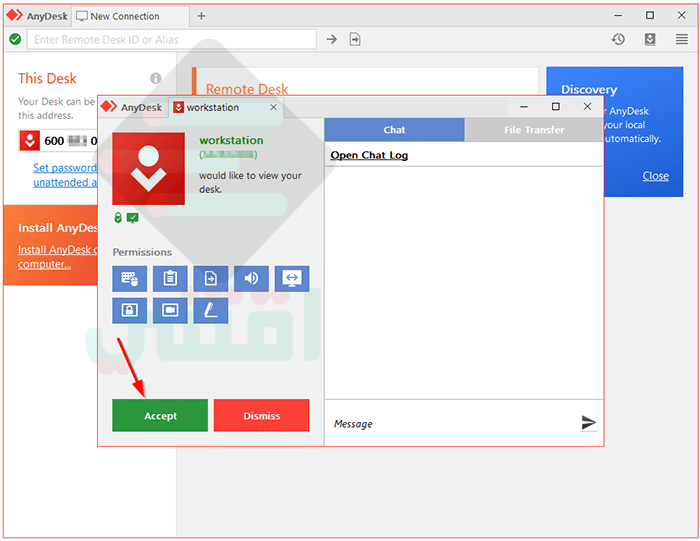
Task: Toggle sound transmission permission
Action: 251,279
